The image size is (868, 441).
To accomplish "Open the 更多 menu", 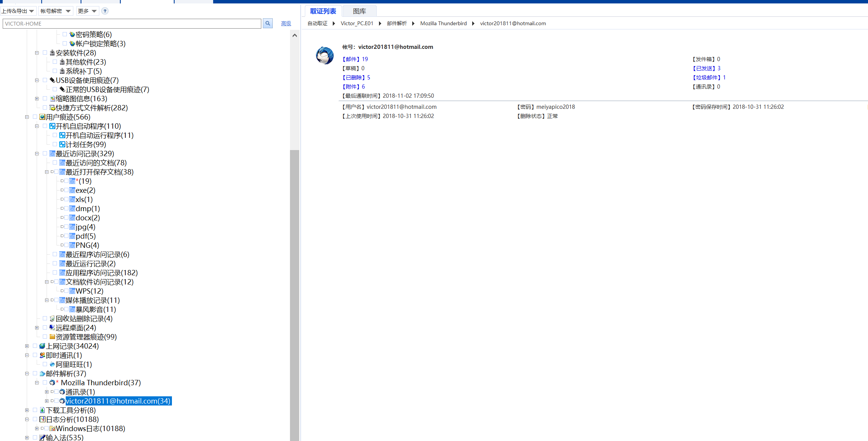I will pos(87,11).
